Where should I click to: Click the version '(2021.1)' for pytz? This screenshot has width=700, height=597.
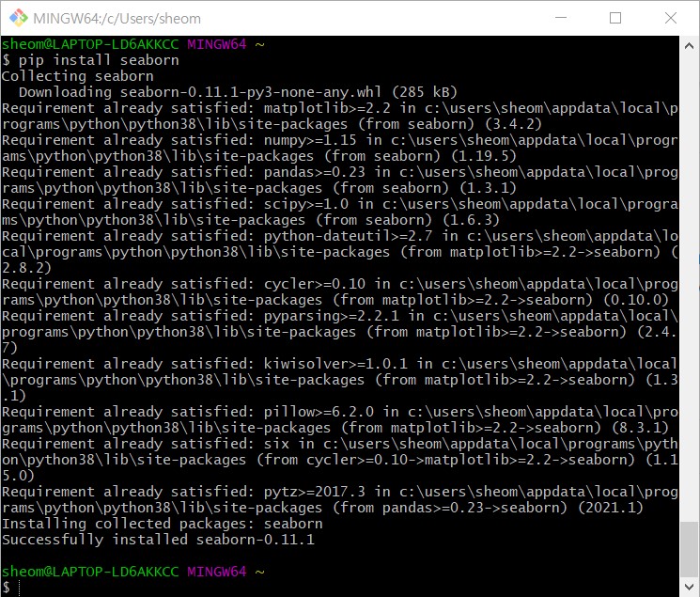coord(610,508)
